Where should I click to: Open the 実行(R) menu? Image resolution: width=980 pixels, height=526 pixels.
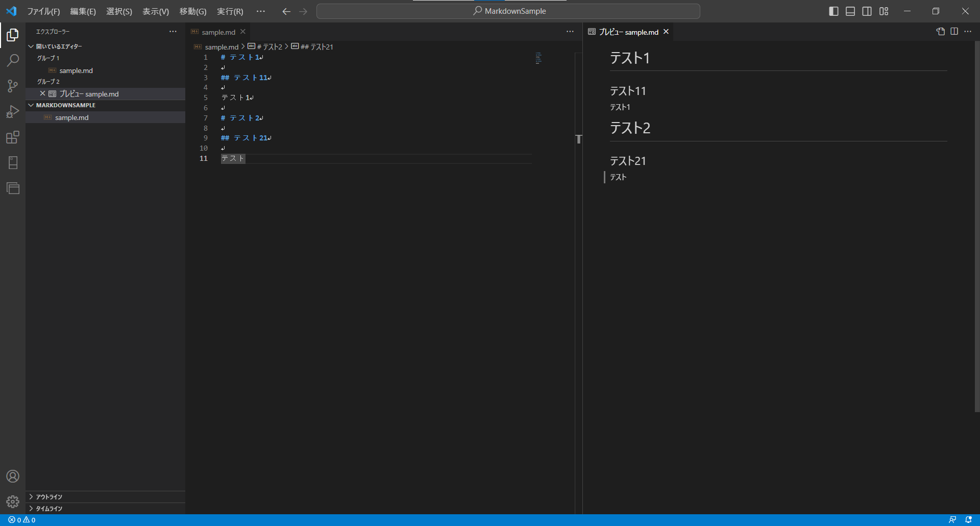[x=230, y=11]
